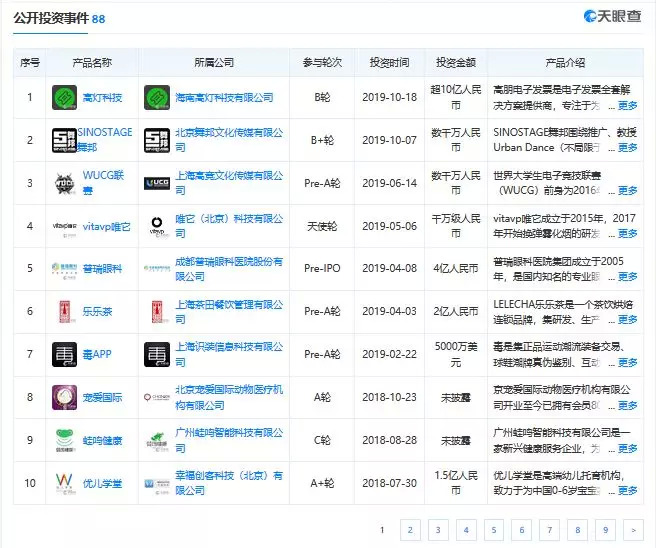656x548 pixels.
Task: Expand 更多 for 高灯科技 product description
Action: (627, 106)
